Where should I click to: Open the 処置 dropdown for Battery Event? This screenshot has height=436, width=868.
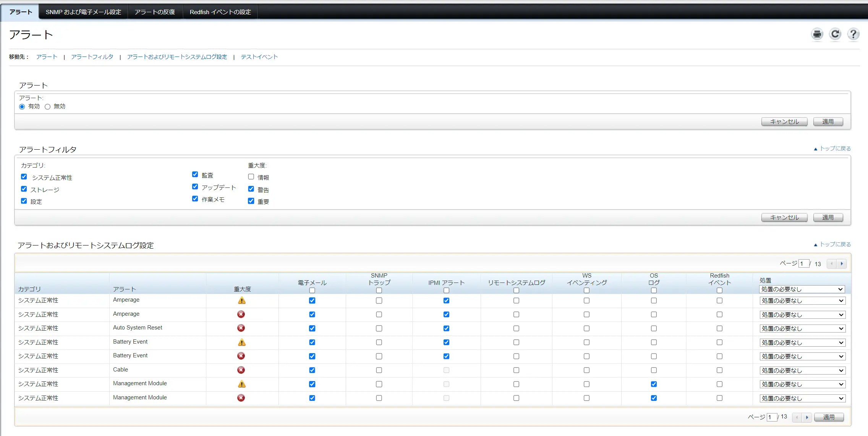pyautogui.click(x=802, y=342)
